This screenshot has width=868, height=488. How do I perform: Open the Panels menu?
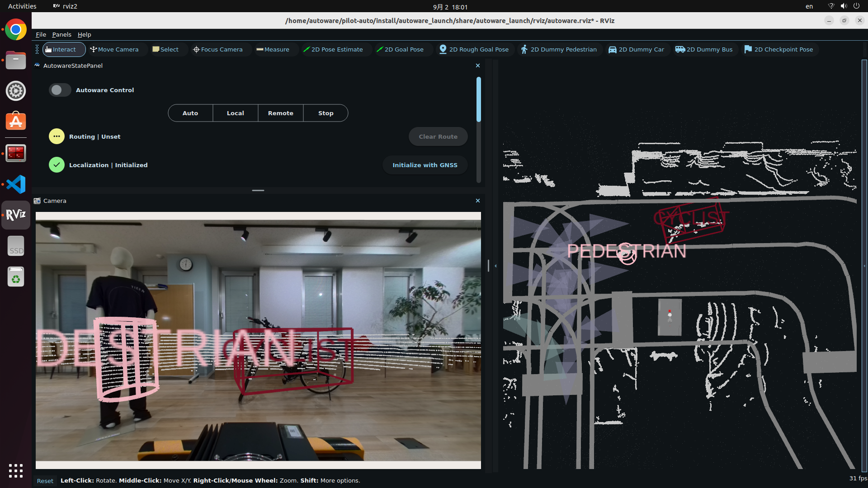(x=61, y=34)
